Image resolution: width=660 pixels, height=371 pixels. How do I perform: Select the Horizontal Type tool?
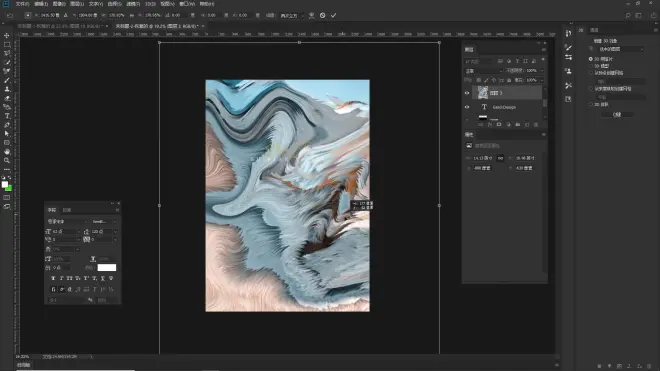(7, 116)
